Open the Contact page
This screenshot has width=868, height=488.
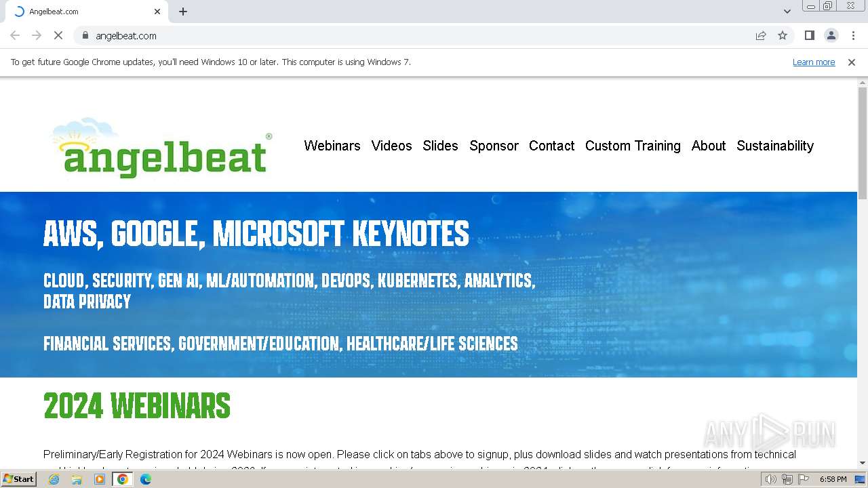(551, 146)
